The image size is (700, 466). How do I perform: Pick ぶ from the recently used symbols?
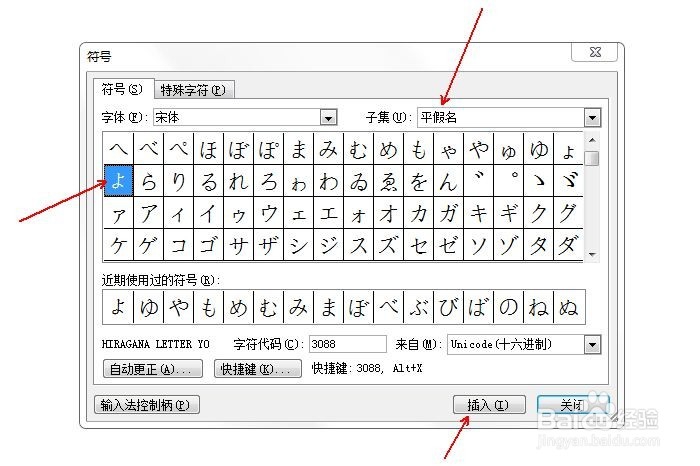click(x=418, y=307)
